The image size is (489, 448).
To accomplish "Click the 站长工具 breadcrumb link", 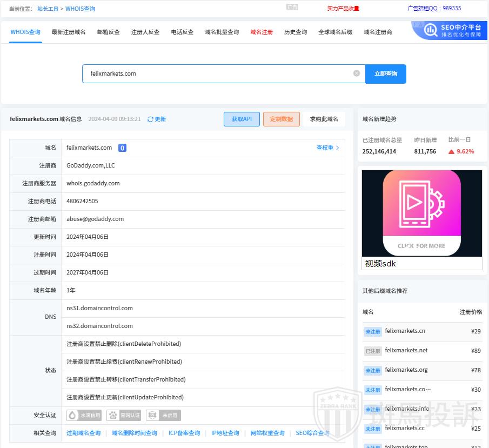I will (48, 9).
